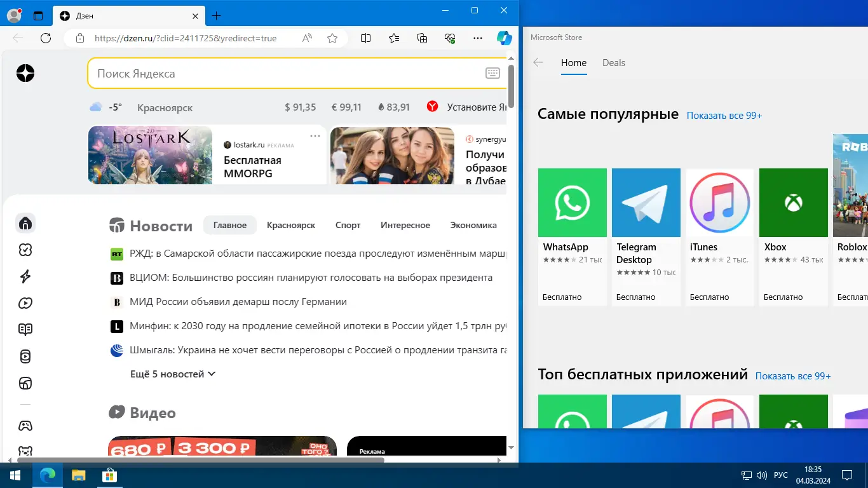868x488 pixels.
Task: Open the WhatsApp listing in Microsoft Store
Action: click(x=572, y=203)
